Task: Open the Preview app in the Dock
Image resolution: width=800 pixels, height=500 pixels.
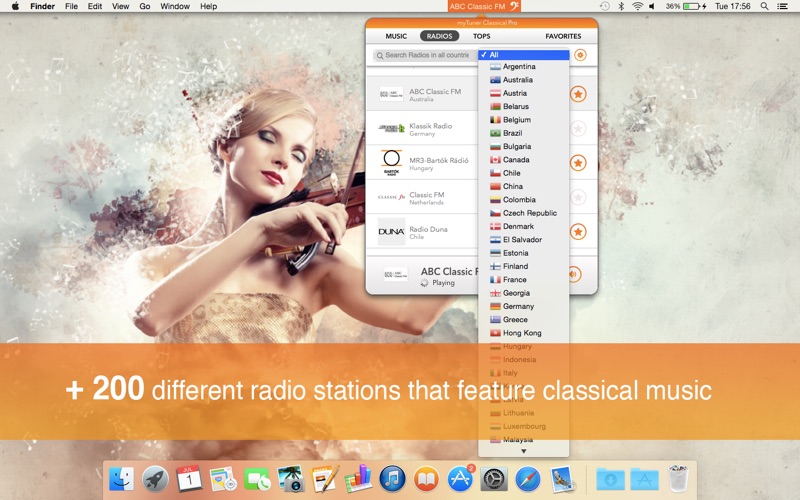Action: coord(562,479)
